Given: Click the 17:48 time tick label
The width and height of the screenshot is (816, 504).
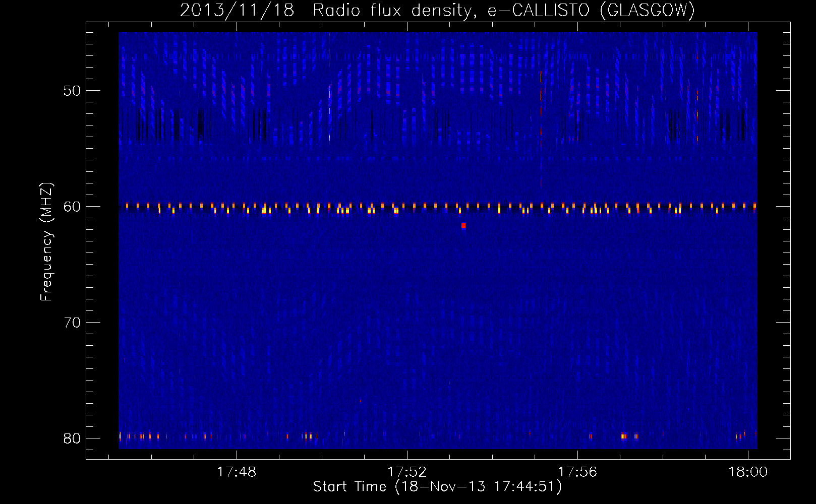Looking at the screenshot, I should tap(237, 472).
